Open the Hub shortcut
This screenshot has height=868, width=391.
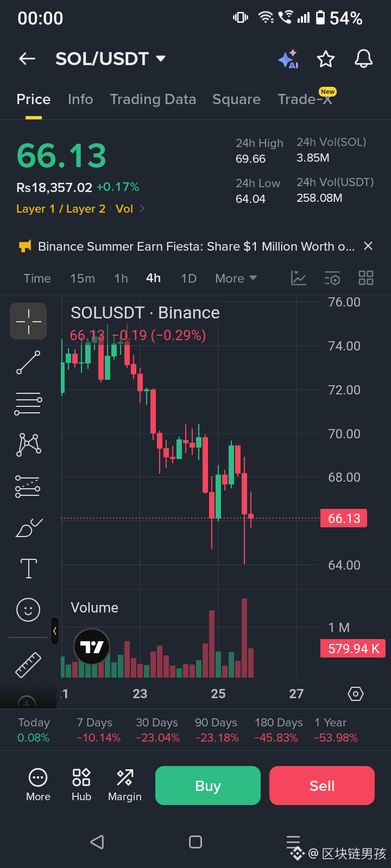click(81, 785)
